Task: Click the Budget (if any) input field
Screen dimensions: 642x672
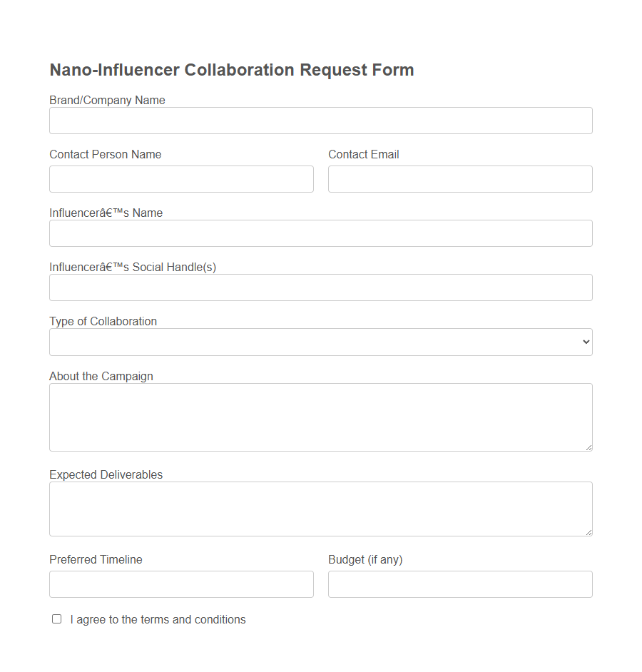Action: 459,584
